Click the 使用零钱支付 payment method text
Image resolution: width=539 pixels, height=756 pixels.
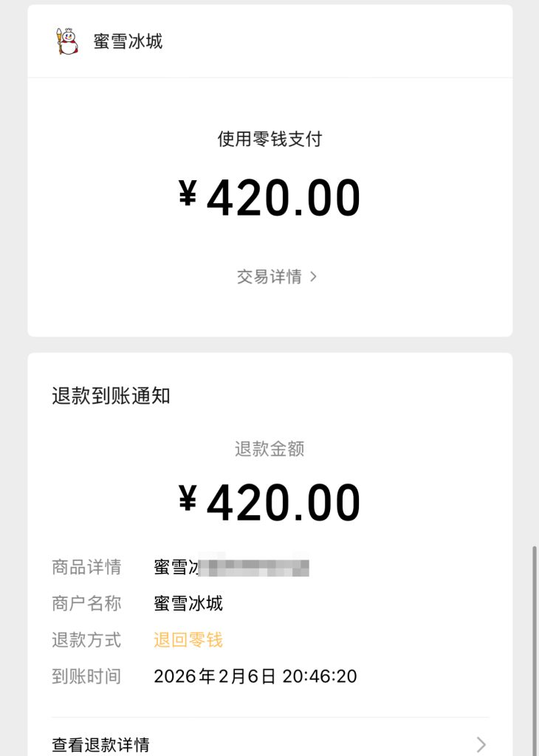269,139
